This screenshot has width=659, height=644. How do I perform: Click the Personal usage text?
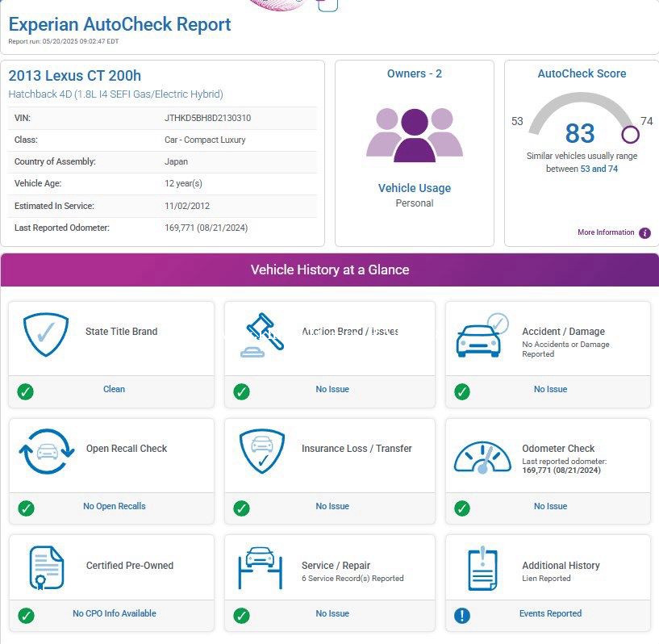coord(415,203)
